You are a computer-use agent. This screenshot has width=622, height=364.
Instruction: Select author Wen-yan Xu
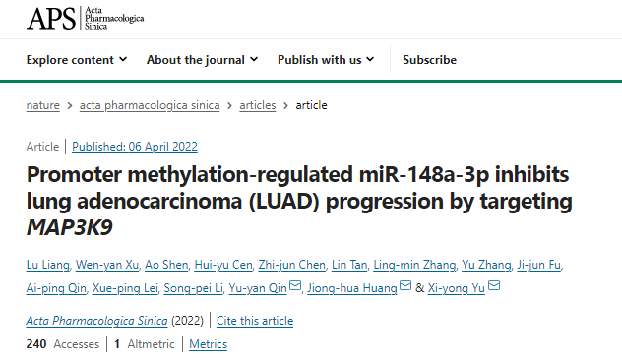107,265
